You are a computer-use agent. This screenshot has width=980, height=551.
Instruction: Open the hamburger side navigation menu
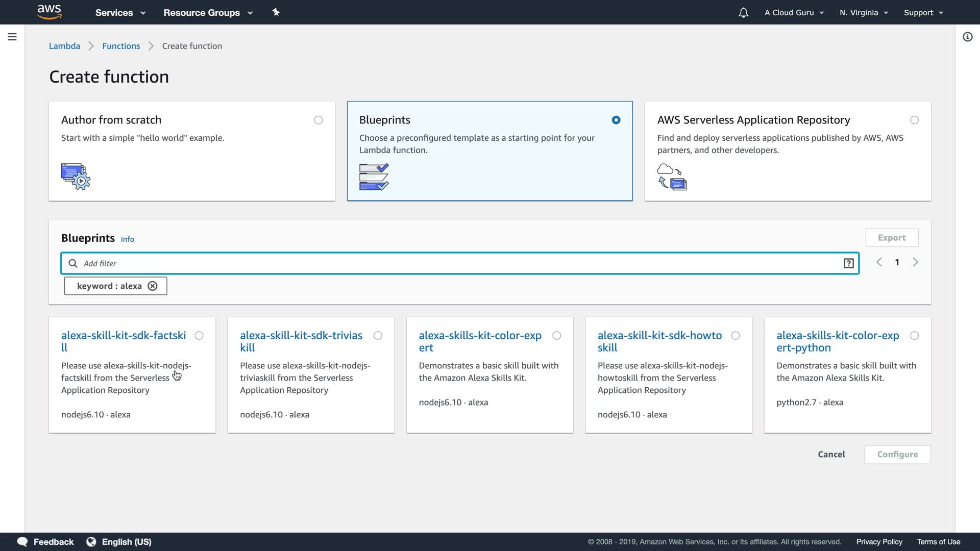tap(12, 37)
